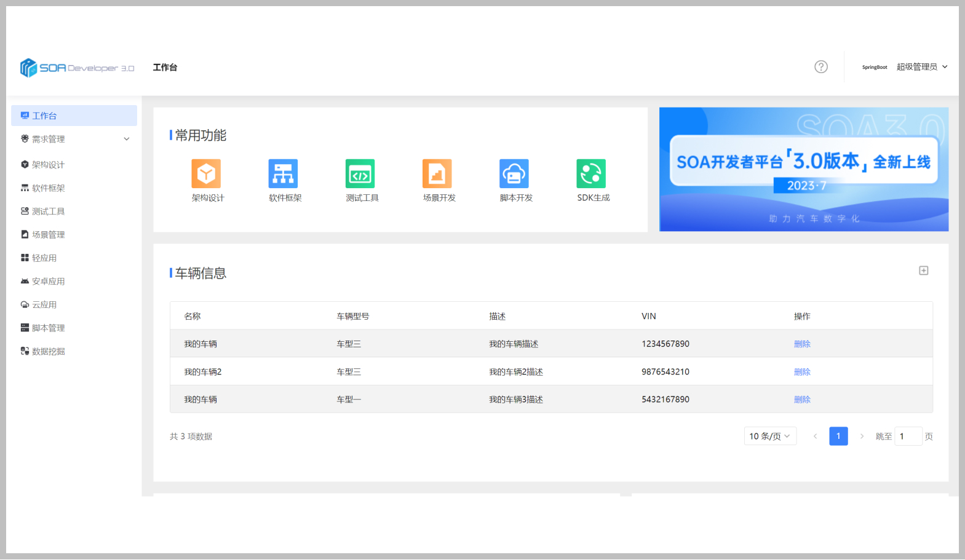Open the 脚本开发 shortcut icon
Screen dimensions: 965x560
(514, 174)
